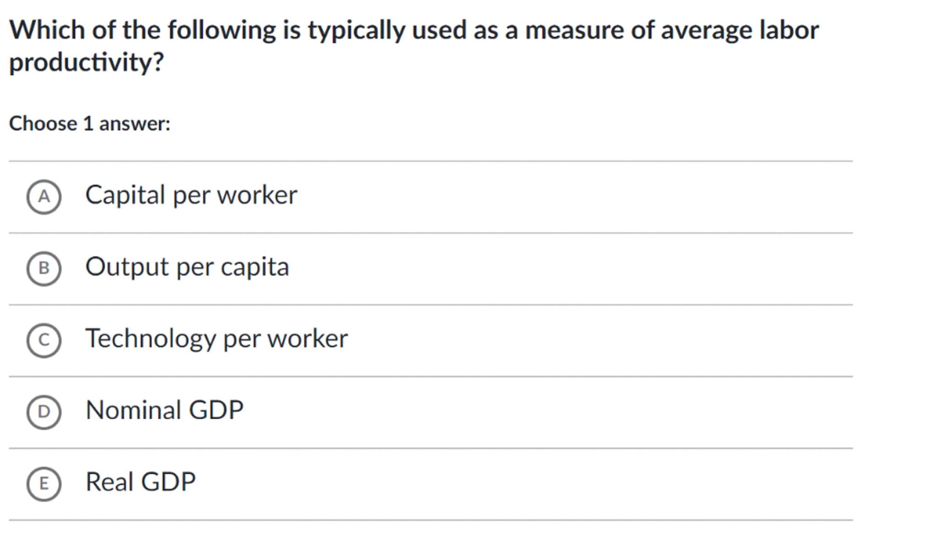Click the word 'Capital' in answer A
The width and height of the screenshot is (940, 560).
click(x=125, y=195)
